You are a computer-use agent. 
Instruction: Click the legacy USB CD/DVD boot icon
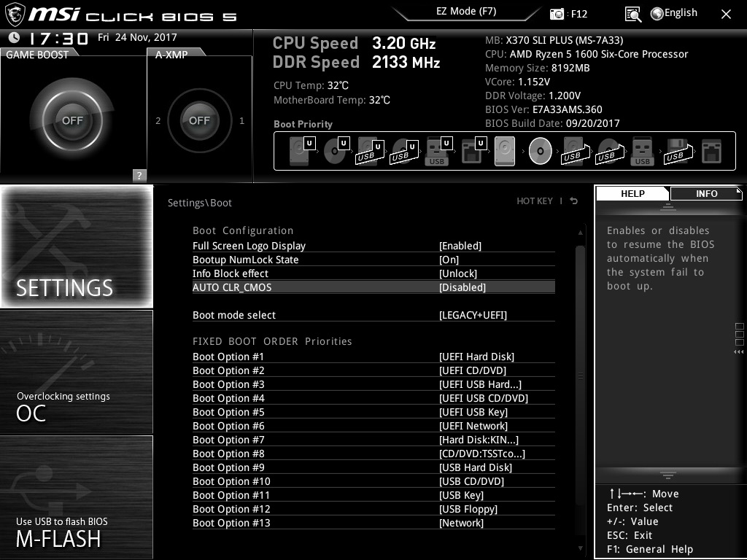point(610,152)
